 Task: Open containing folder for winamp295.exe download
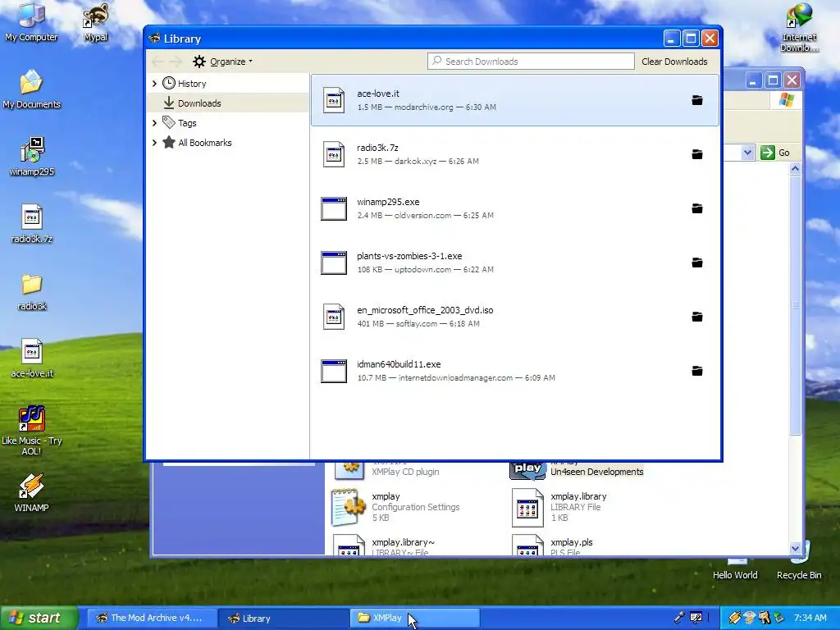[x=696, y=208]
